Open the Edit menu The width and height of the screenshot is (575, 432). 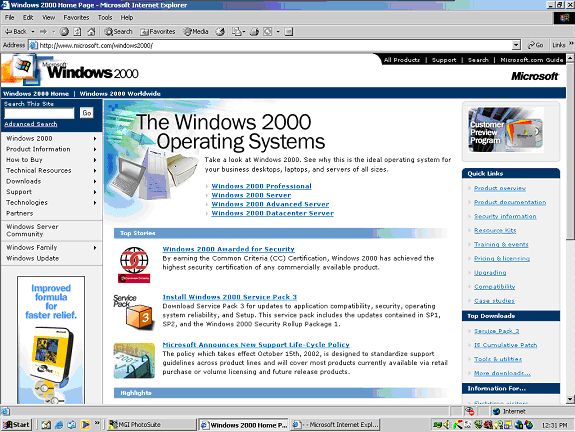[x=28, y=17]
